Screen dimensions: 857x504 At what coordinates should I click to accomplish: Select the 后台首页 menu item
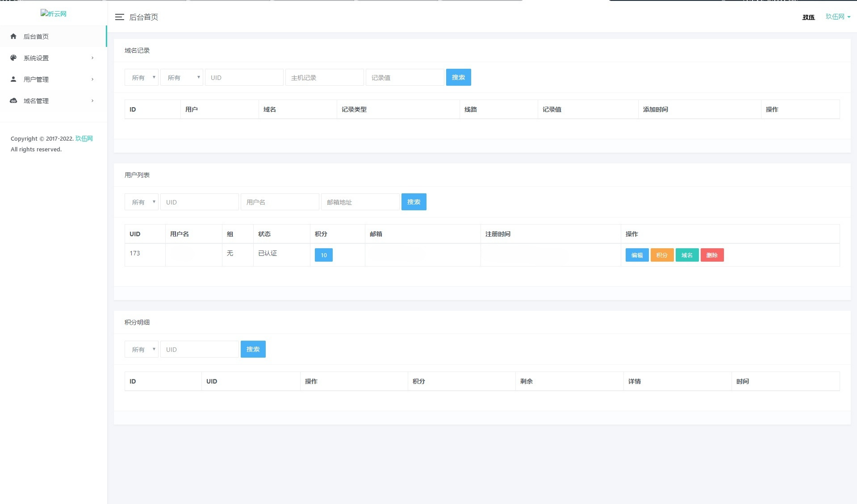pos(37,36)
